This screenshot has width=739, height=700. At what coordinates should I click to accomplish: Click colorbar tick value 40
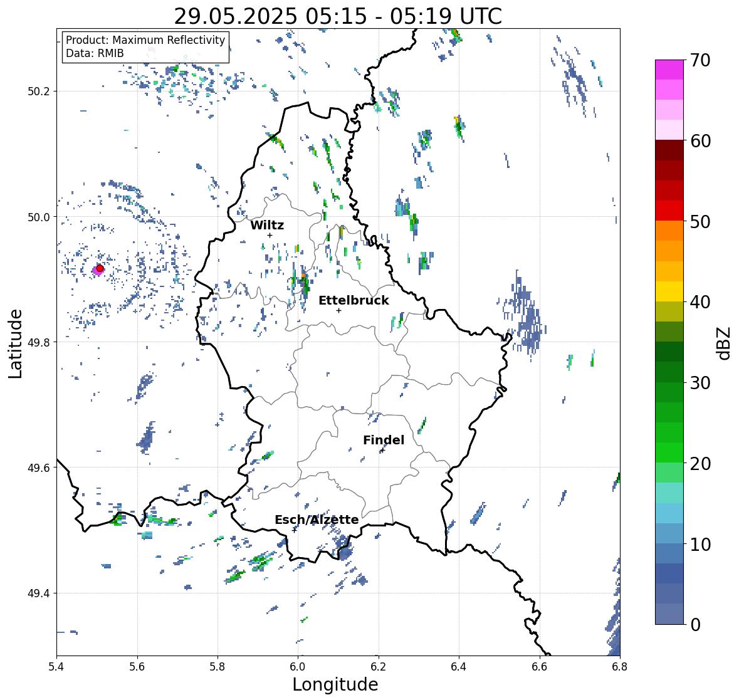[x=700, y=302]
